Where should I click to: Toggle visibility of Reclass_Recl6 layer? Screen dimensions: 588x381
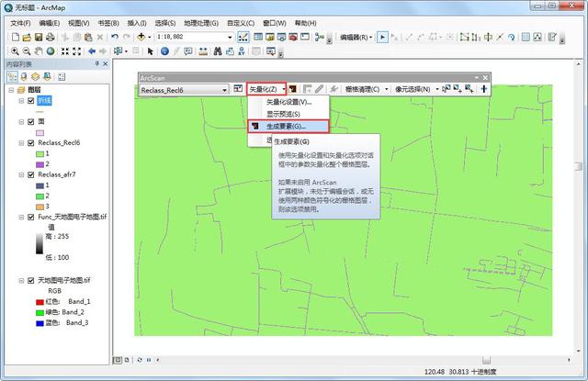31,142
